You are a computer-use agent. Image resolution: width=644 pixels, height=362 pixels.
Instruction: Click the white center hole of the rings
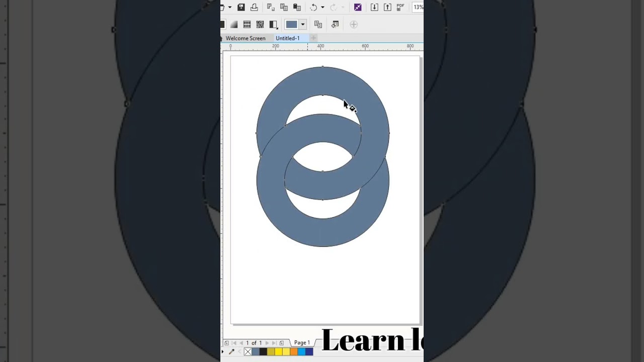pyautogui.click(x=323, y=157)
